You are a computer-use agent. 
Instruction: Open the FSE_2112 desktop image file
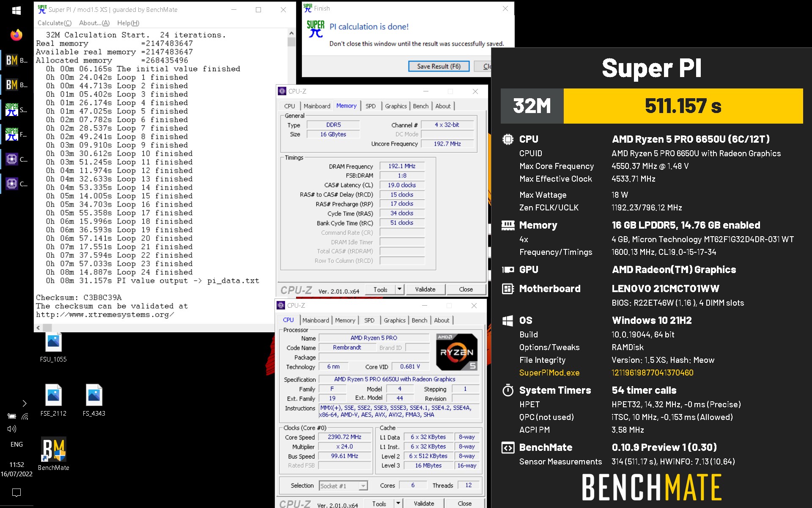[x=53, y=400]
